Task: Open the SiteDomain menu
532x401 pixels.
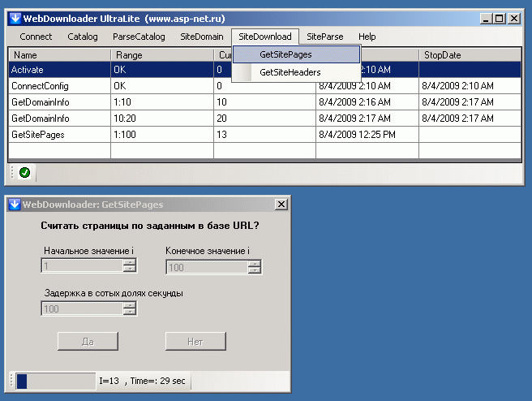Action: pos(202,37)
